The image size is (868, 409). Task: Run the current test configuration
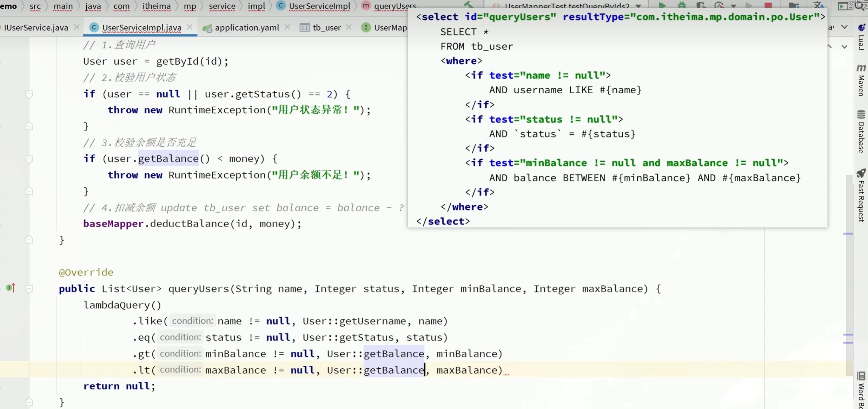click(x=662, y=5)
